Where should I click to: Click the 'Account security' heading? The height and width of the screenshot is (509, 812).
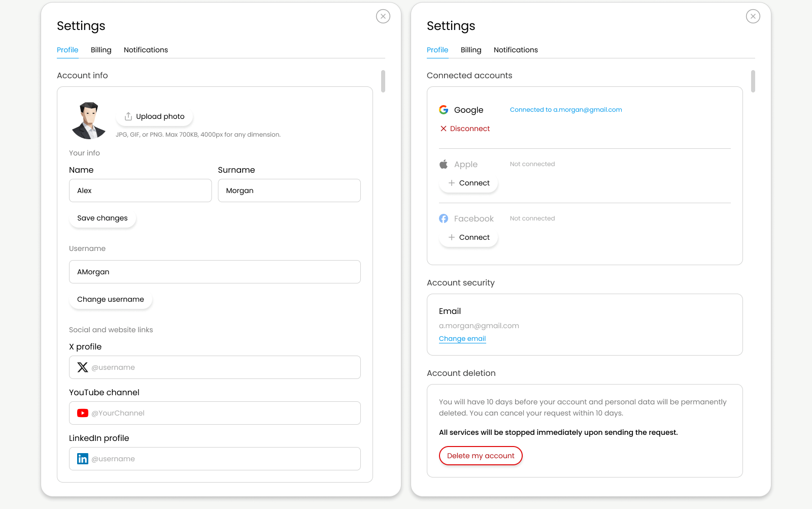461,282
